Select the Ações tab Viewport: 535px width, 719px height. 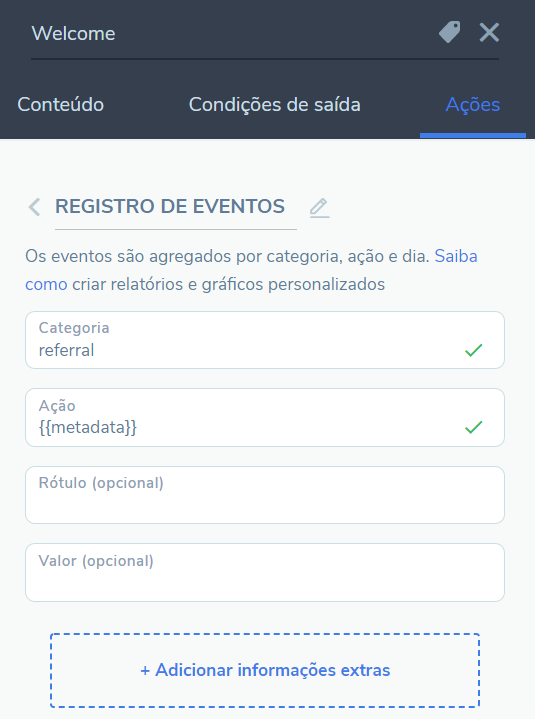coord(473,105)
